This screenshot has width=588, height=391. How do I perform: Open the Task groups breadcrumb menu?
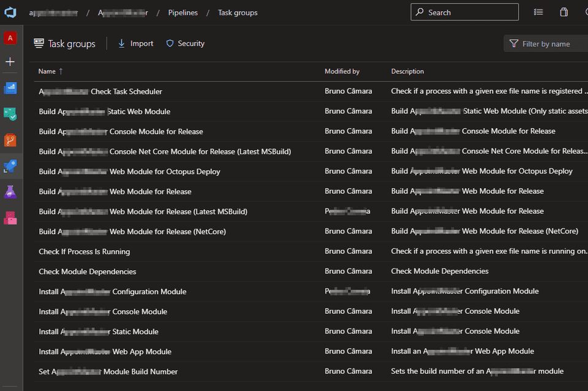coord(238,12)
